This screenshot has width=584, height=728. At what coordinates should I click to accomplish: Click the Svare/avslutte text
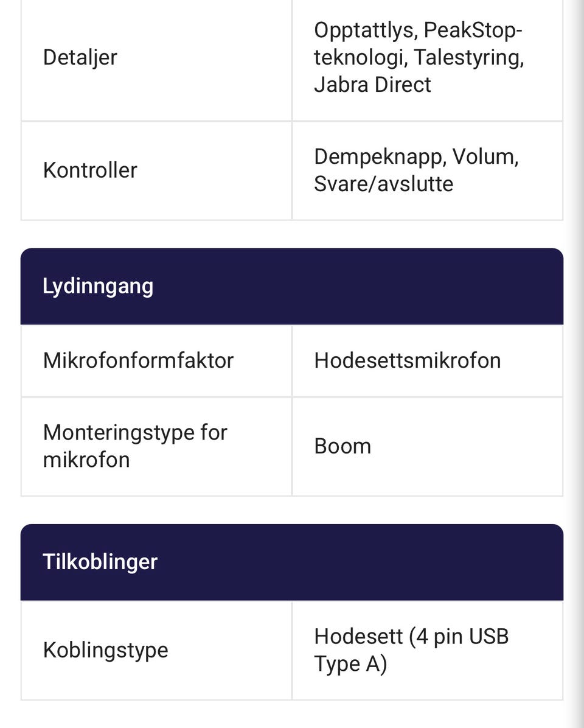383,183
